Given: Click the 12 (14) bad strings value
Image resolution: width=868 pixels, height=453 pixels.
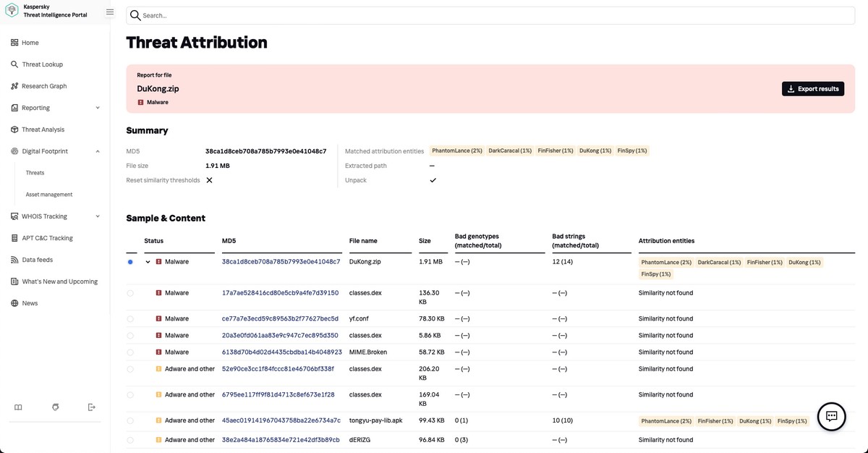Looking at the screenshot, I should point(562,262).
